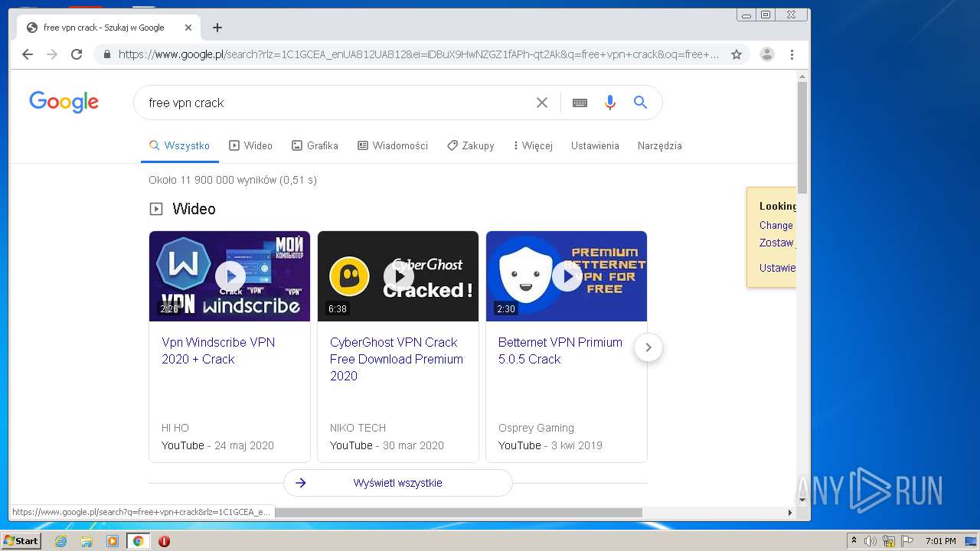This screenshot has height=551, width=980.
Task: Expand the Więcej menu
Action: (533, 145)
